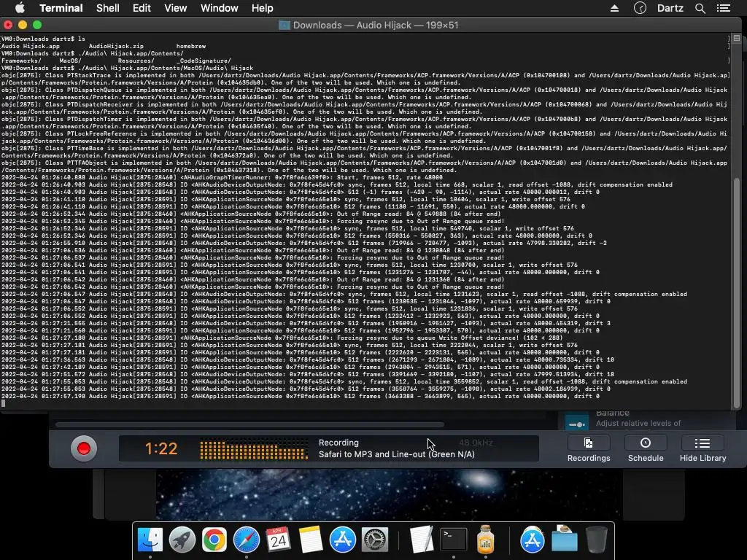Viewport: 747px width, 560px height.
Task: Open Audio Hijack jar icon in Dock
Action: pyautogui.click(x=485, y=540)
